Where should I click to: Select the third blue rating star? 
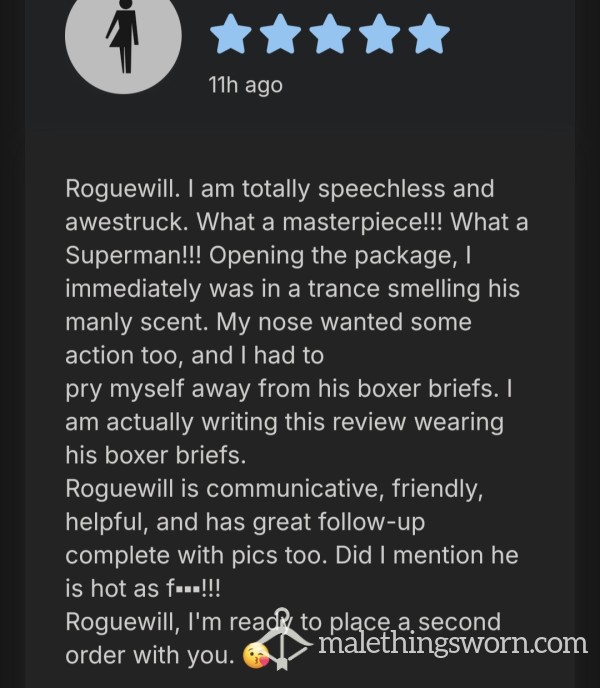[330, 34]
